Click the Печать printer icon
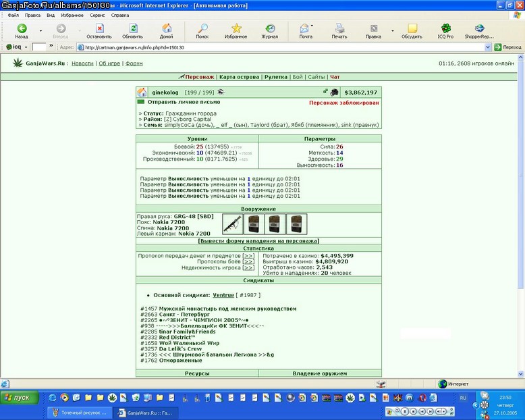Screen dimensions: 525x420 click(x=339, y=31)
